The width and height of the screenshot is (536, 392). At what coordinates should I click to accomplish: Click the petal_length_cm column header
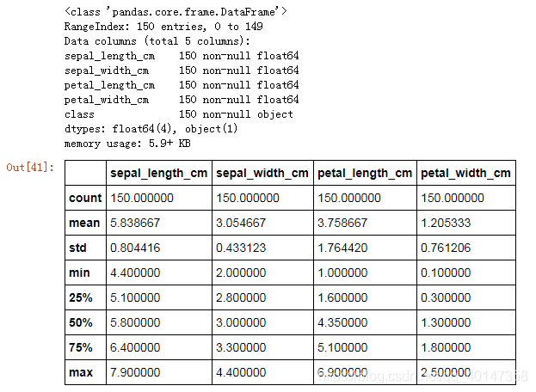(365, 173)
